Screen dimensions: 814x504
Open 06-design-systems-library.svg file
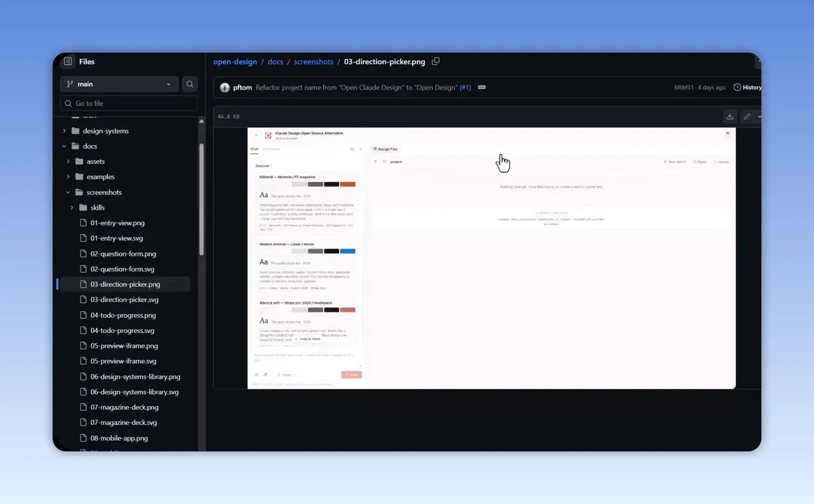click(x=135, y=392)
